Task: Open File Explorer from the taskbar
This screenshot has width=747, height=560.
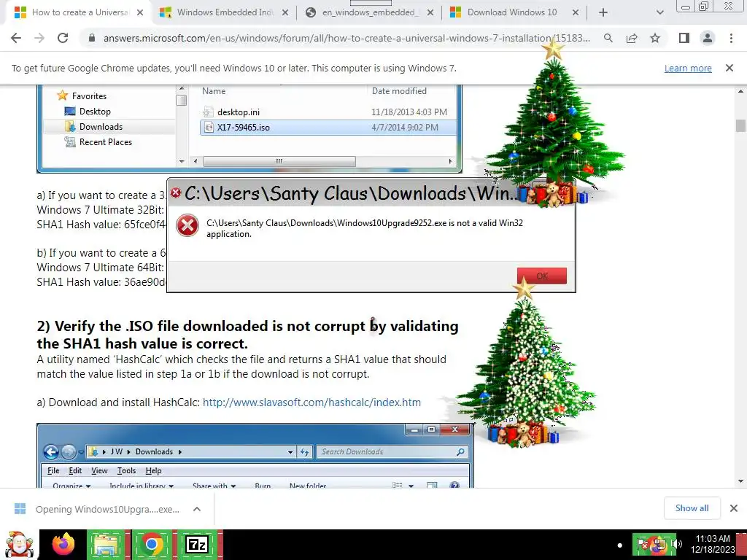Action: (x=107, y=545)
